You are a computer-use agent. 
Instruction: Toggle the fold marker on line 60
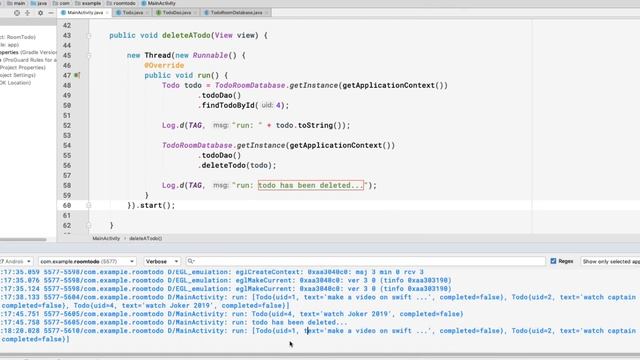click(89, 205)
